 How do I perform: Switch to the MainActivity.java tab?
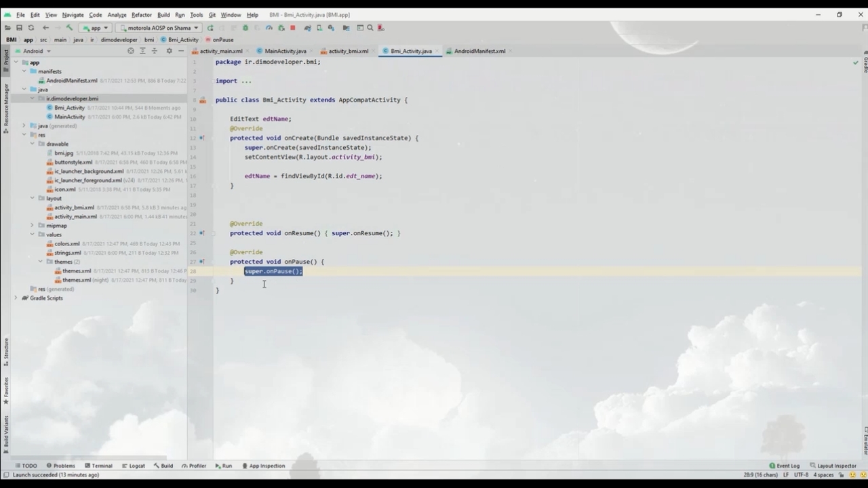(x=285, y=51)
